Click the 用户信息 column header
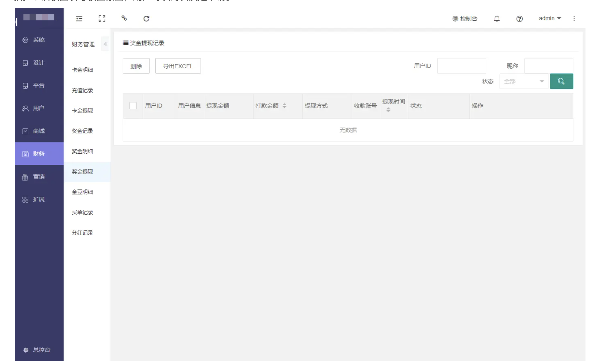The height and width of the screenshot is (364, 612). 190,106
